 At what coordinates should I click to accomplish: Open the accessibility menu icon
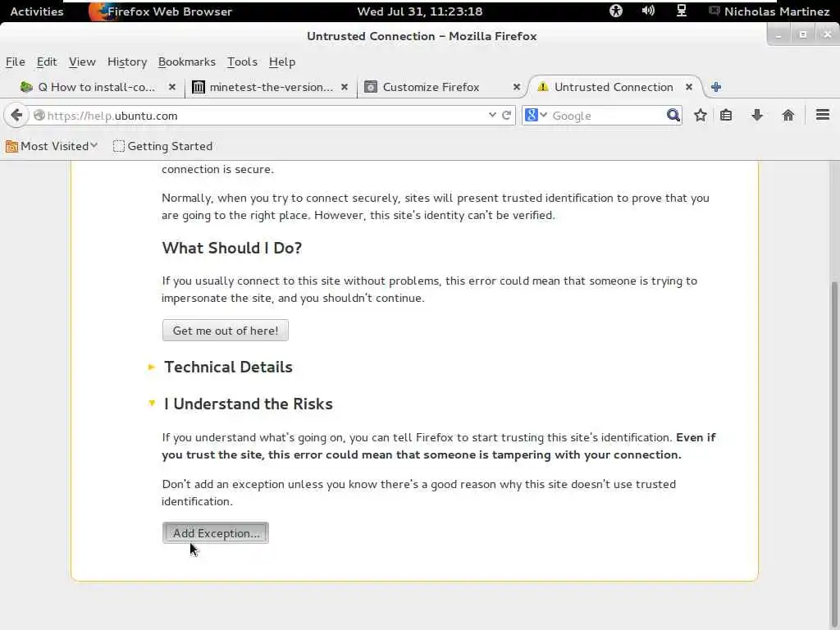[616, 11]
